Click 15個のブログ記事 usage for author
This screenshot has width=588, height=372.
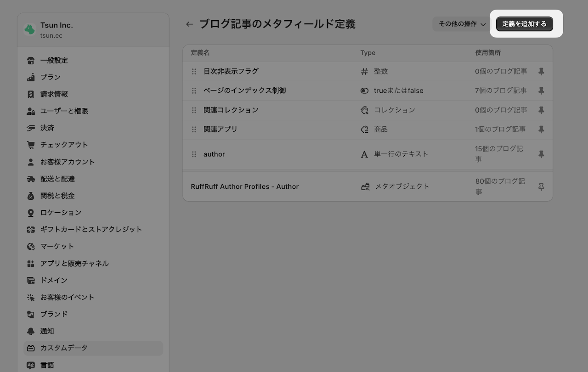(499, 154)
